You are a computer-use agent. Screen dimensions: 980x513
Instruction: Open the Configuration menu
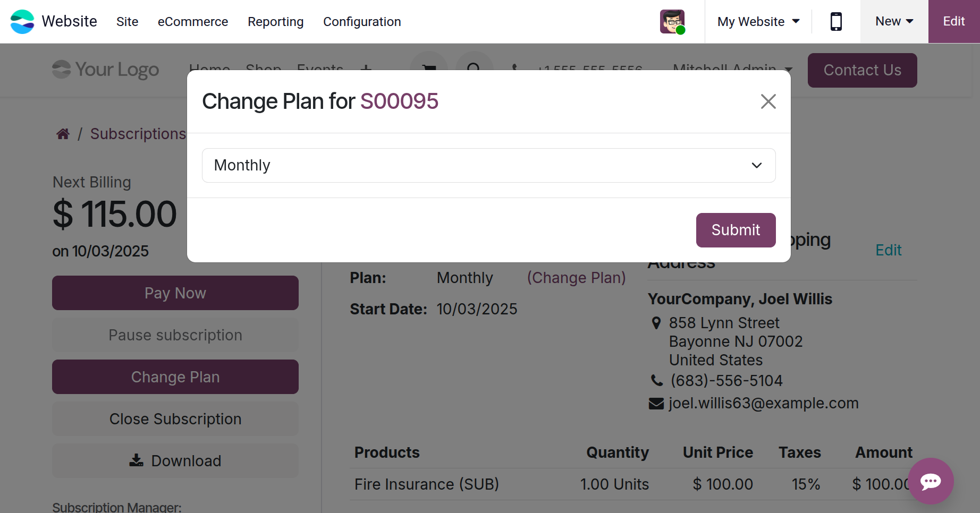point(362,22)
